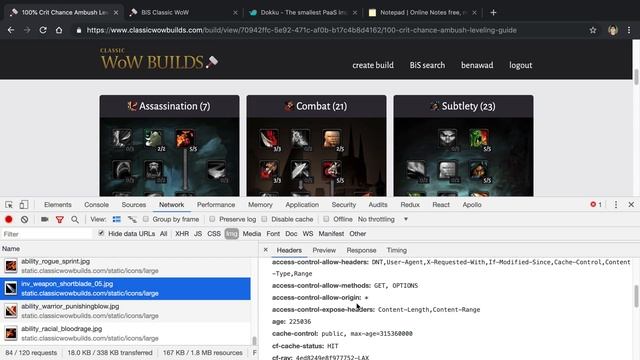Select the first Combat talent icon
640x360 pixels.
coord(269,139)
